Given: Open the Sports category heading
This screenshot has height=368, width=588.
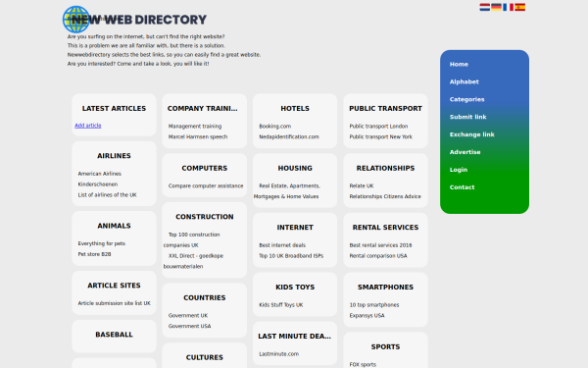Looking at the screenshot, I should point(385,347).
